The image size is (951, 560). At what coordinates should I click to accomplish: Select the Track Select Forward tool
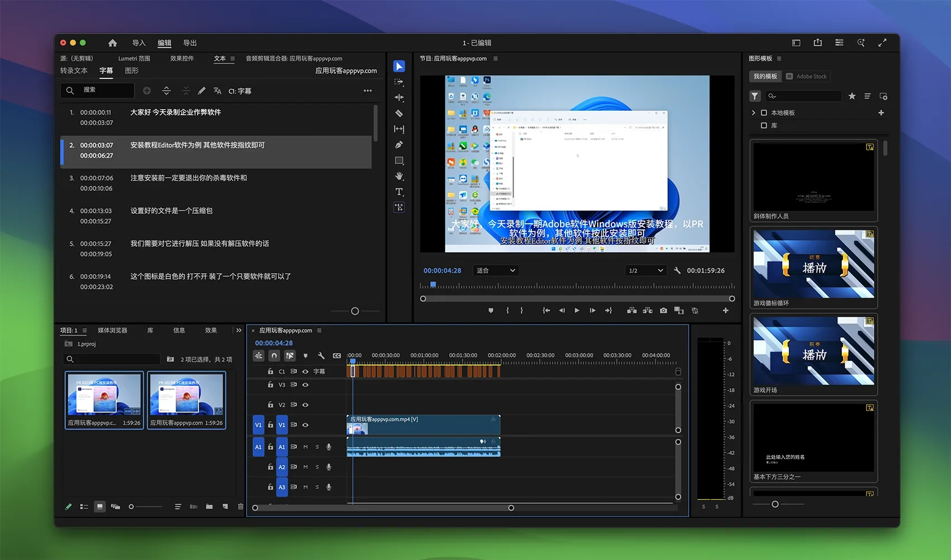[399, 82]
